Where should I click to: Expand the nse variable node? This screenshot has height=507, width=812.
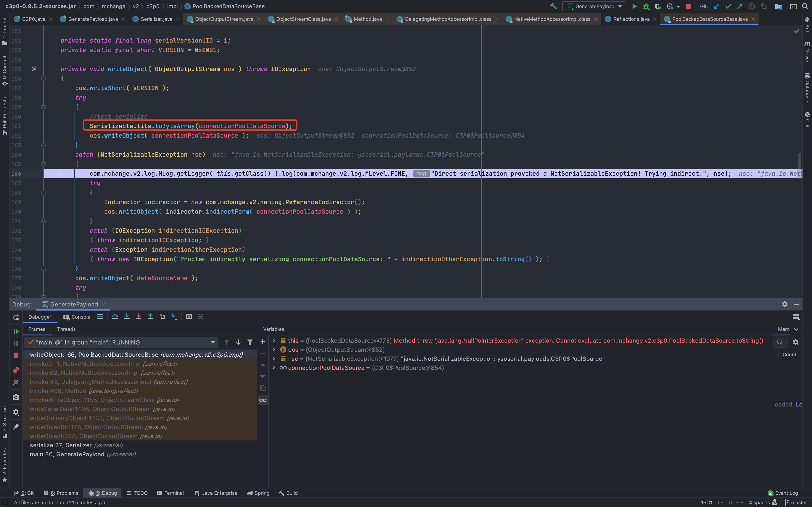pos(274,359)
